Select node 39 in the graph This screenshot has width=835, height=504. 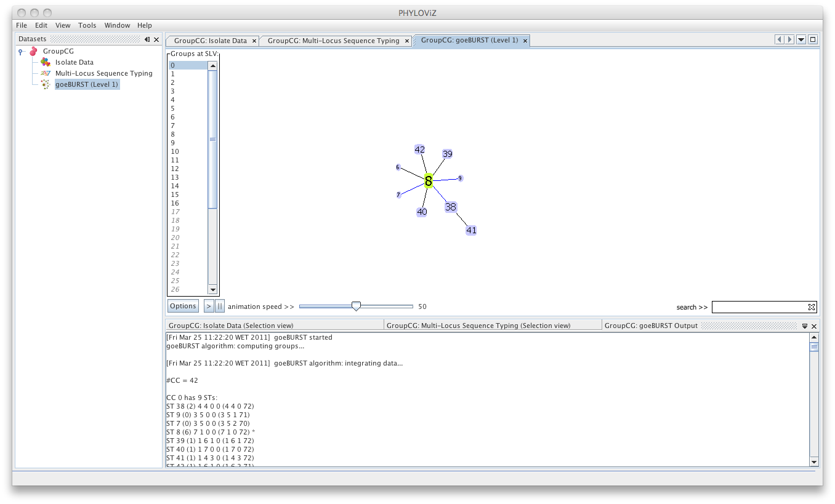click(x=448, y=154)
